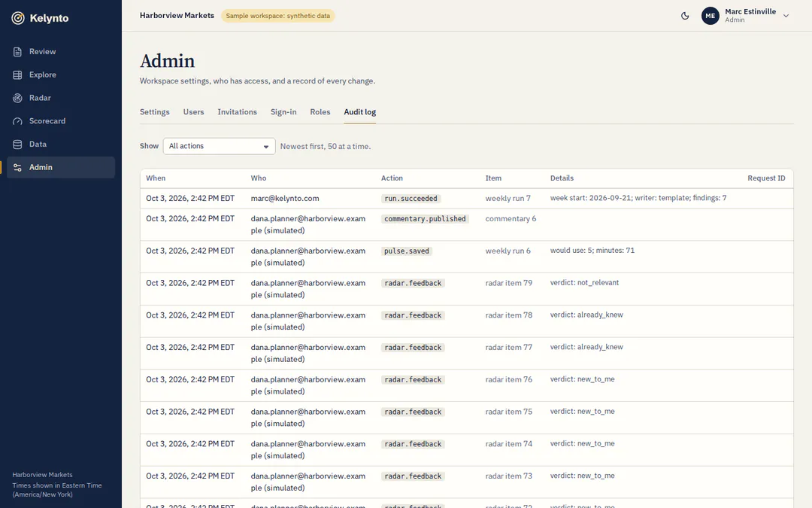Screen dimensions: 812x508
Task: Click the Newest first, 50 at a time note
Action: [326, 147]
